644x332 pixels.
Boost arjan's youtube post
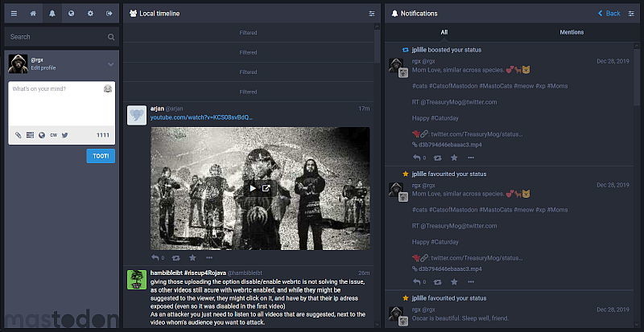point(175,257)
